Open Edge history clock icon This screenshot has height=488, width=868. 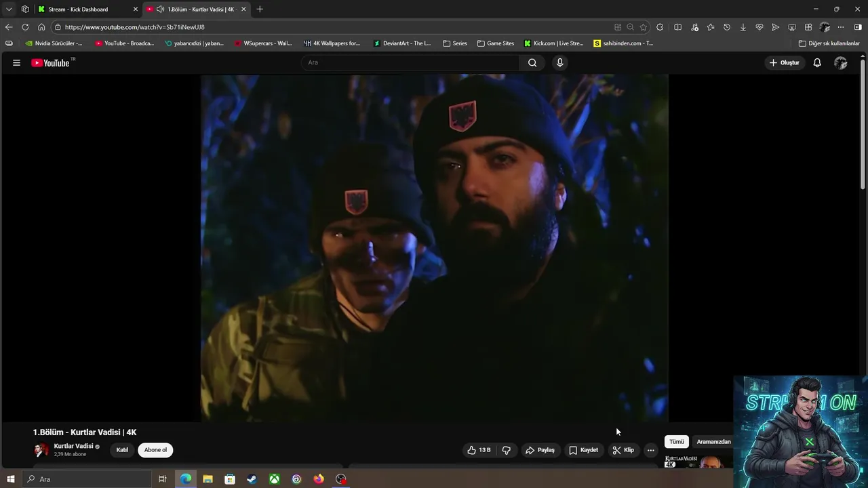(x=727, y=27)
